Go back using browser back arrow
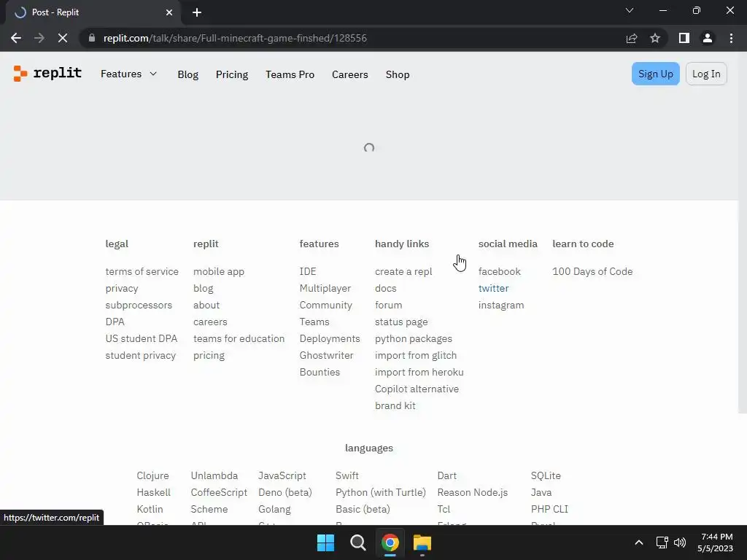Viewport: 747px width, 560px height. point(16,38)
